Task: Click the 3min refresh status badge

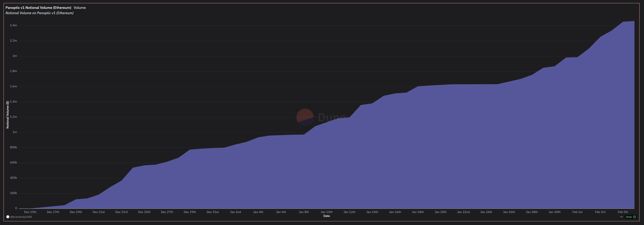Action: click(x=630, y=217)
